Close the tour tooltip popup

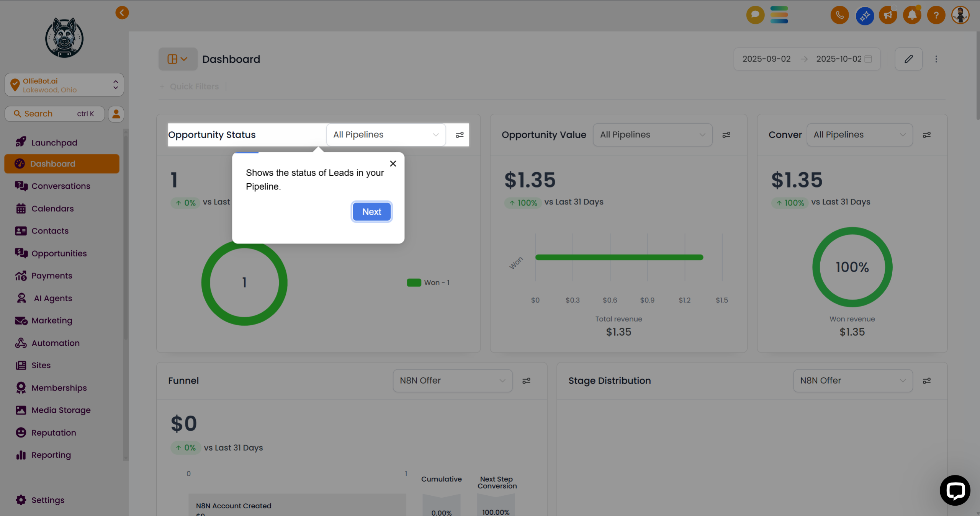point(393,164)
